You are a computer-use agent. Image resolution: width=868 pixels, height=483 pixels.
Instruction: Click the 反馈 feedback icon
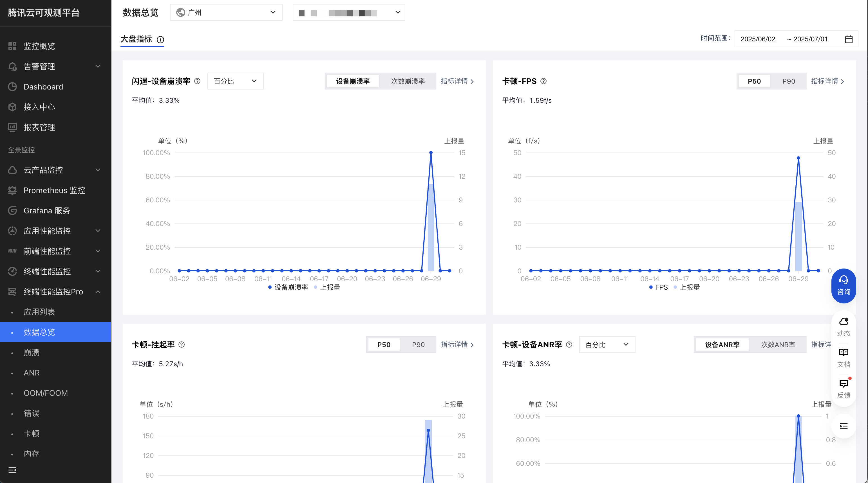[x=844, y=384]
